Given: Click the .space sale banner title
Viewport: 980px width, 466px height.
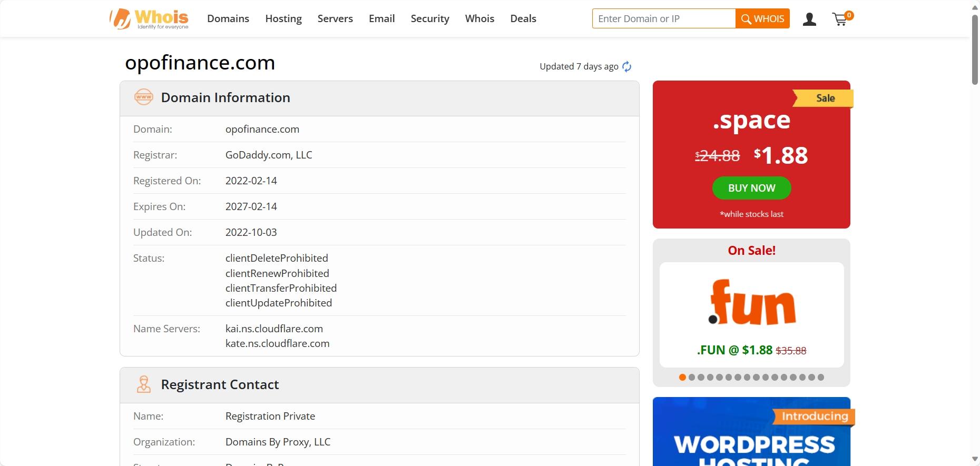Looking at the screenshot, I should point(751,121).
